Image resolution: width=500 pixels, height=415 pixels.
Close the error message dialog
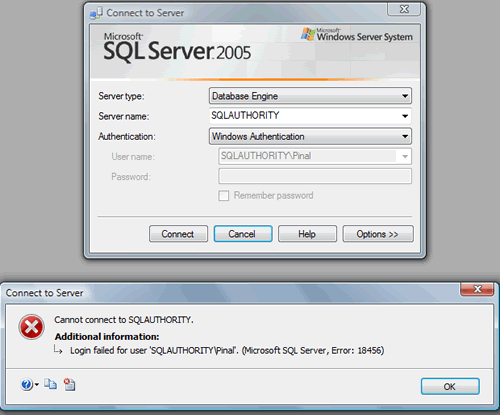tap(477, 289)
